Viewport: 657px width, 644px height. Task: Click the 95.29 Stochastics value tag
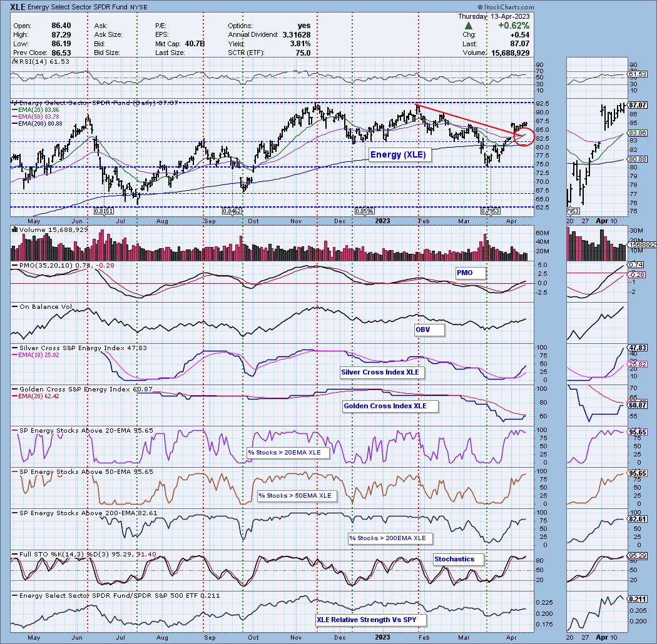pyautogui.click(x=638, y=556)
